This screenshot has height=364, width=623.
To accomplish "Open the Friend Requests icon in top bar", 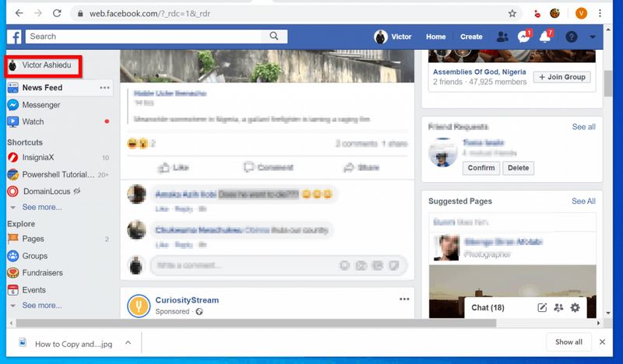I will point(502,37).
